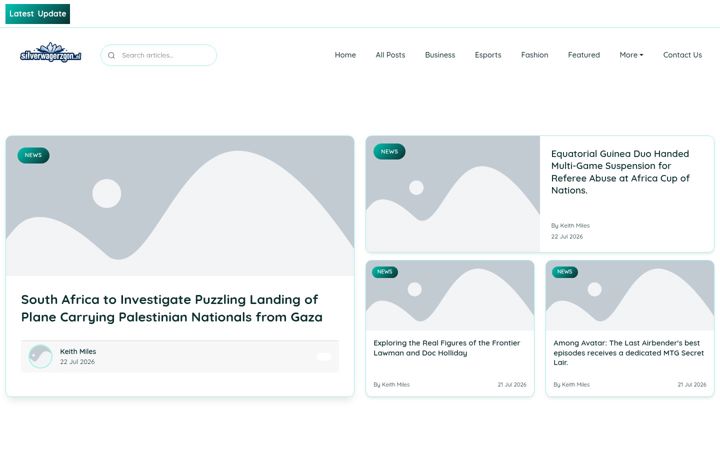Click the 22 Jul 2026 date on featured post

point(77,362)
